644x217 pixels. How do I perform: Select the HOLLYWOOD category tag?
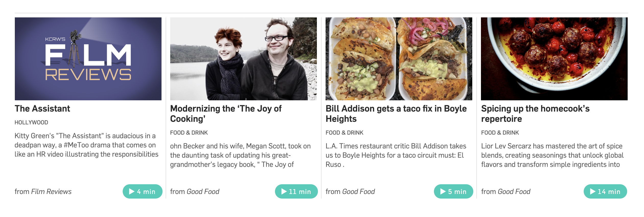click(31, 123)
